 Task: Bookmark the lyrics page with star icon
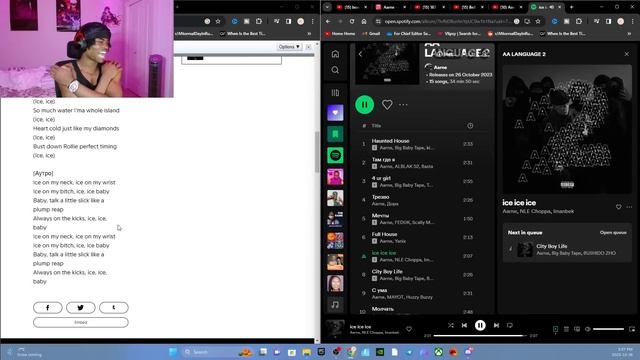click(x=218, y=21)
